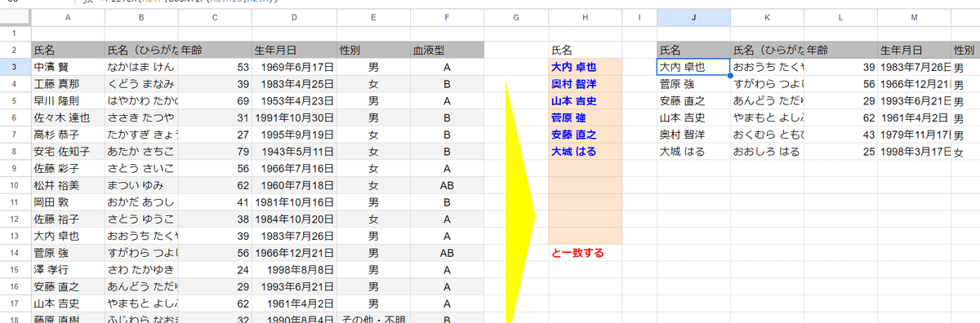Select the narrow column I header

(x=639, y=16)
